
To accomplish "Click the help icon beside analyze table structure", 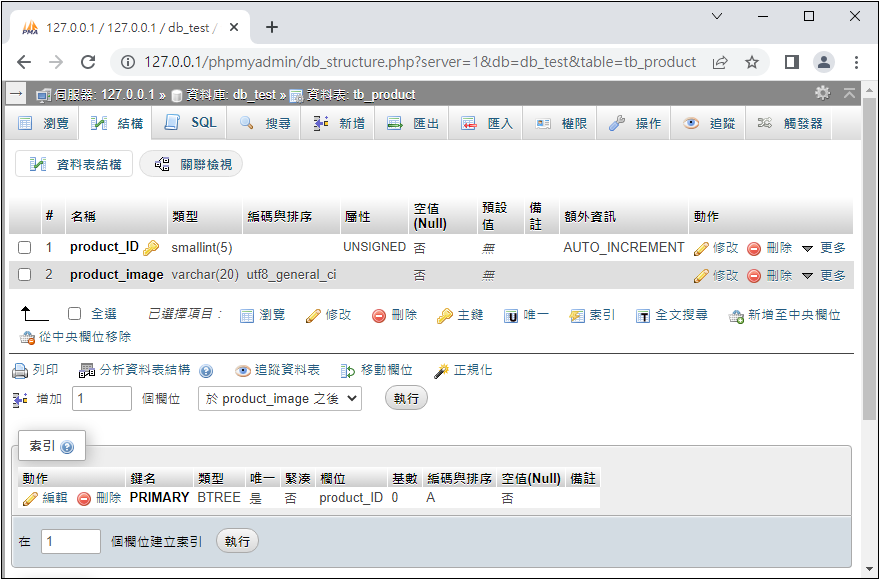I will pos(206,371).
